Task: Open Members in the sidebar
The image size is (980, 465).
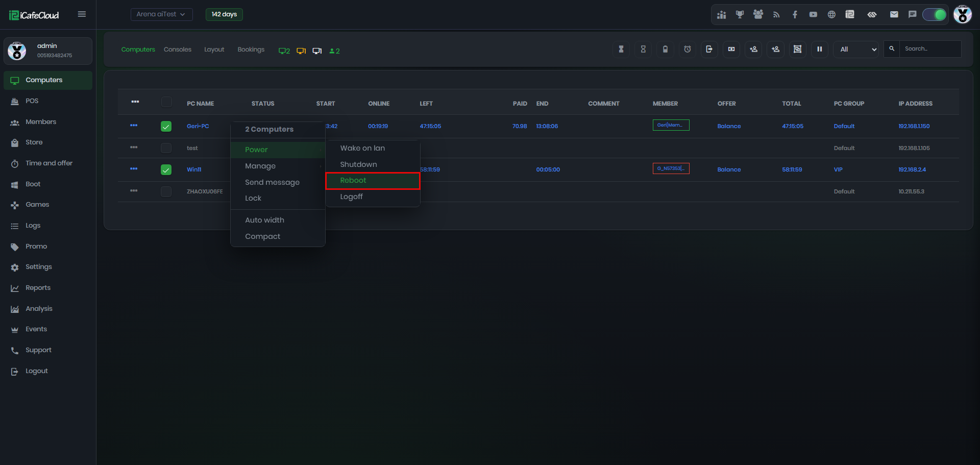Action: 48,122
